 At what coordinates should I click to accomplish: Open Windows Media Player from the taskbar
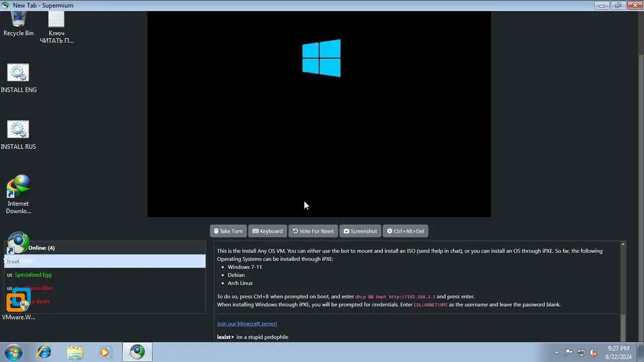tap(105, 352)
